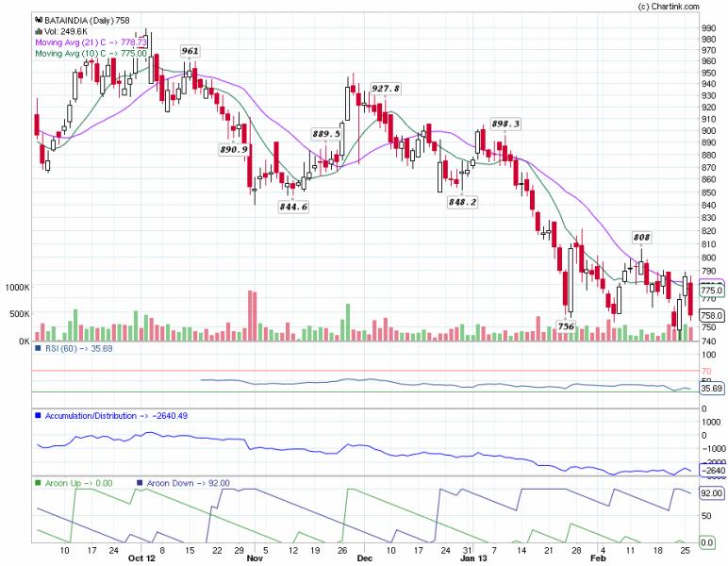
Task: Click the 0.0 Aroon Up value tag
Action: click(706, 542)
